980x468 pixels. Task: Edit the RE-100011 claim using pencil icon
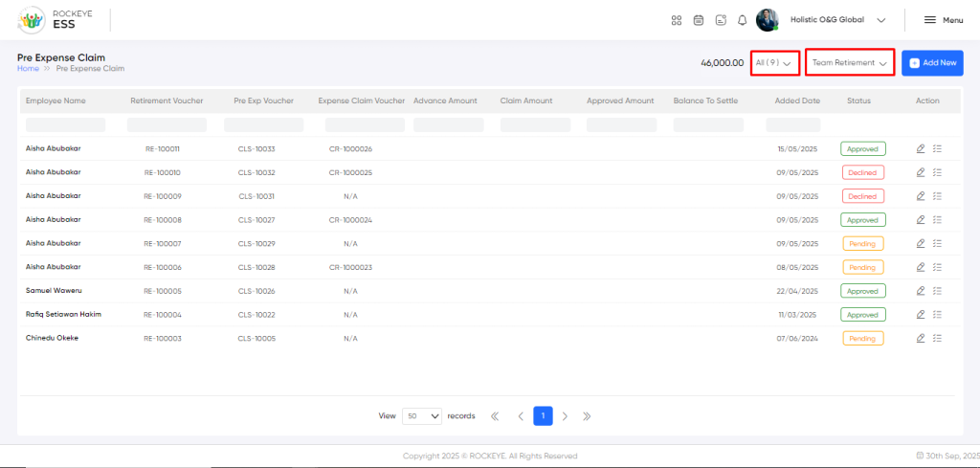tap(921, 148)
